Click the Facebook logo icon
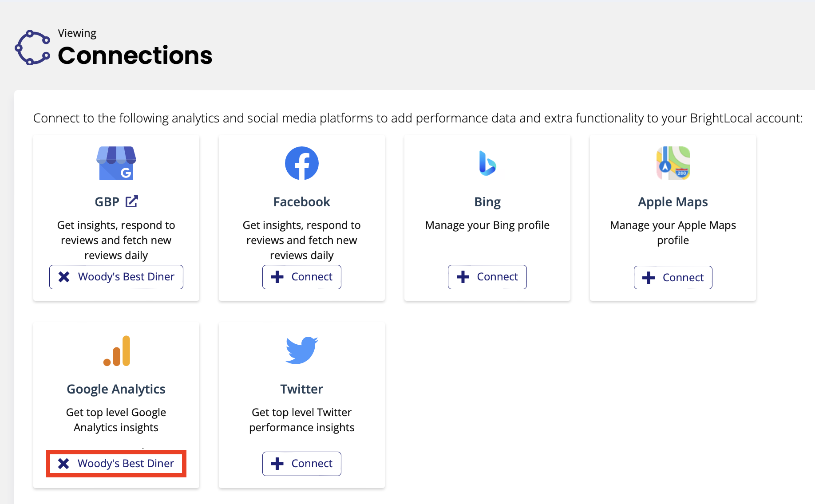 (302, 163)
